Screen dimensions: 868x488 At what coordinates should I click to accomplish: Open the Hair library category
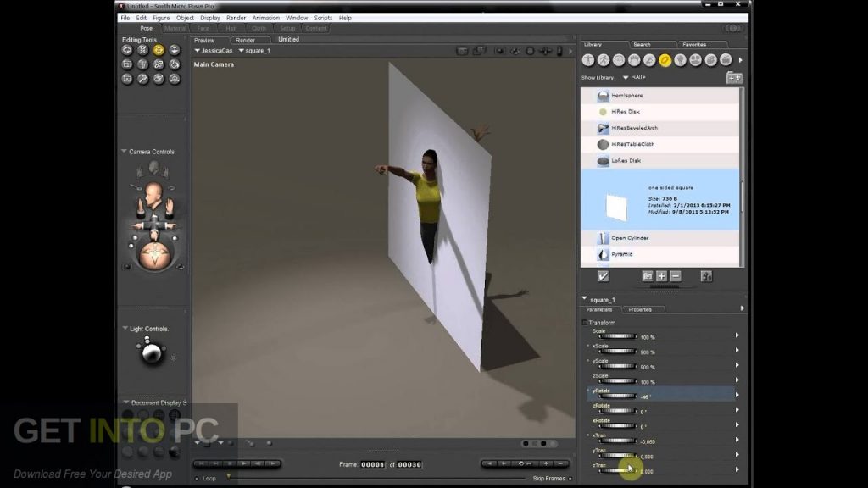point(634,60)
